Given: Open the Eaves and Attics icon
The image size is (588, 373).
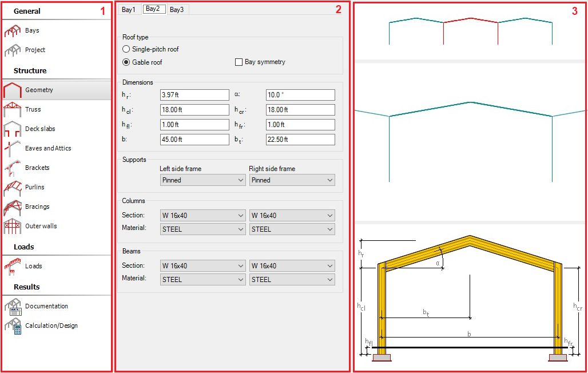Looking at the screenshot, I should click(x=13, y=149).
